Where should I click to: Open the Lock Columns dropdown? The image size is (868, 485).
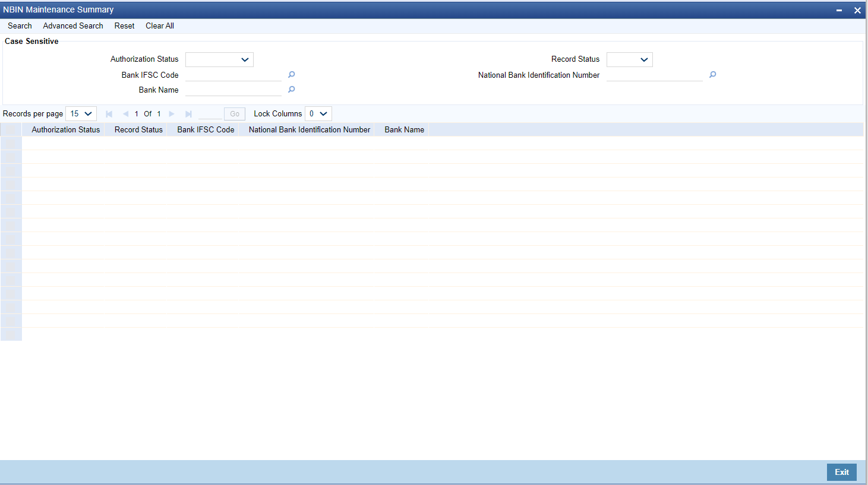pos(318,114)
